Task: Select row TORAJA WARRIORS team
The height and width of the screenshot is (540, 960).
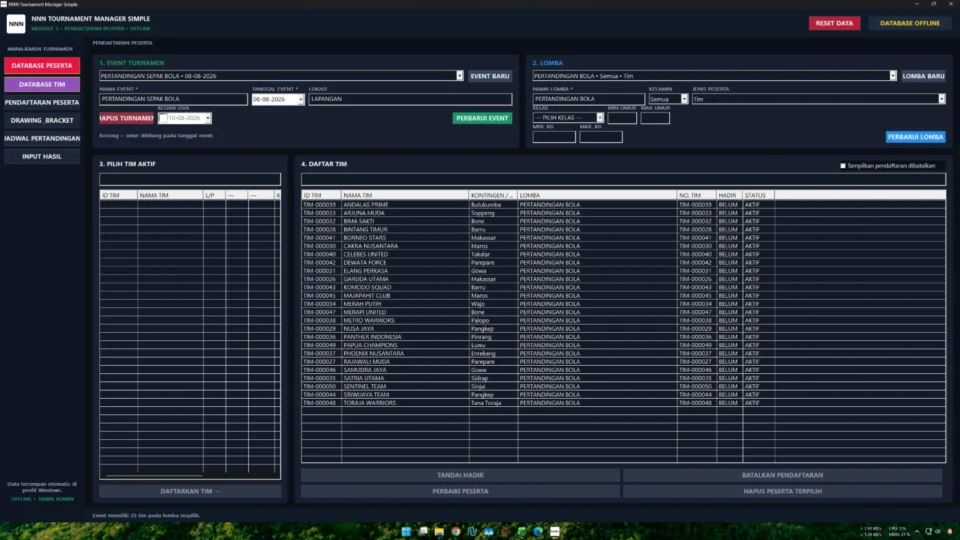Action: tap(623, 403)
